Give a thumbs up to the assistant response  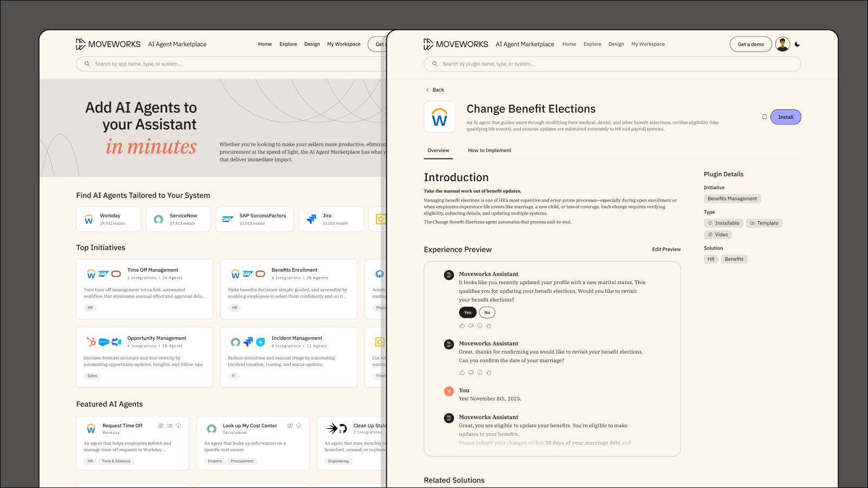tap(462, 325)
